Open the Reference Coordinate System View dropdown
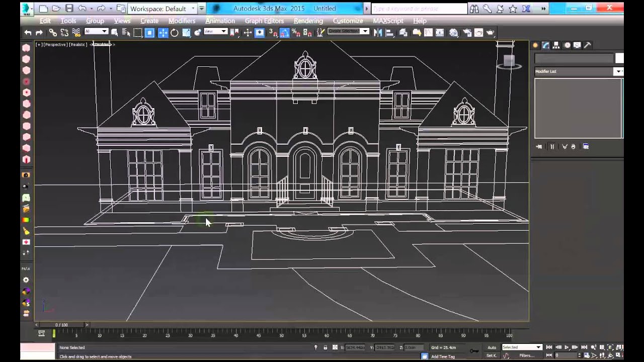 click(216, 31)
